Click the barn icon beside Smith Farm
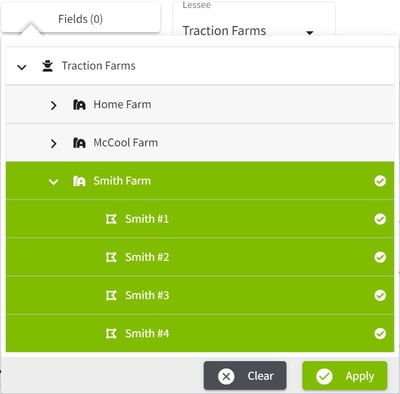 [79, 181]
